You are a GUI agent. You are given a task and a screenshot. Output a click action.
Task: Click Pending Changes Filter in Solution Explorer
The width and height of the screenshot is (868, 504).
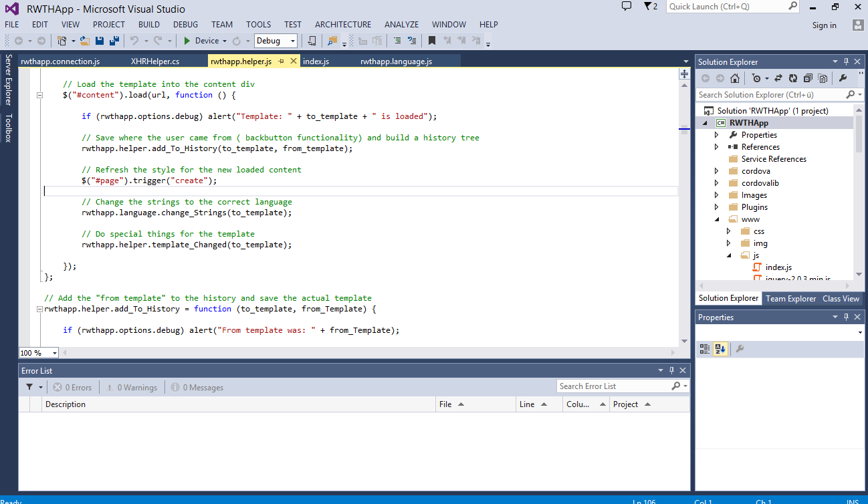point(756,78)
